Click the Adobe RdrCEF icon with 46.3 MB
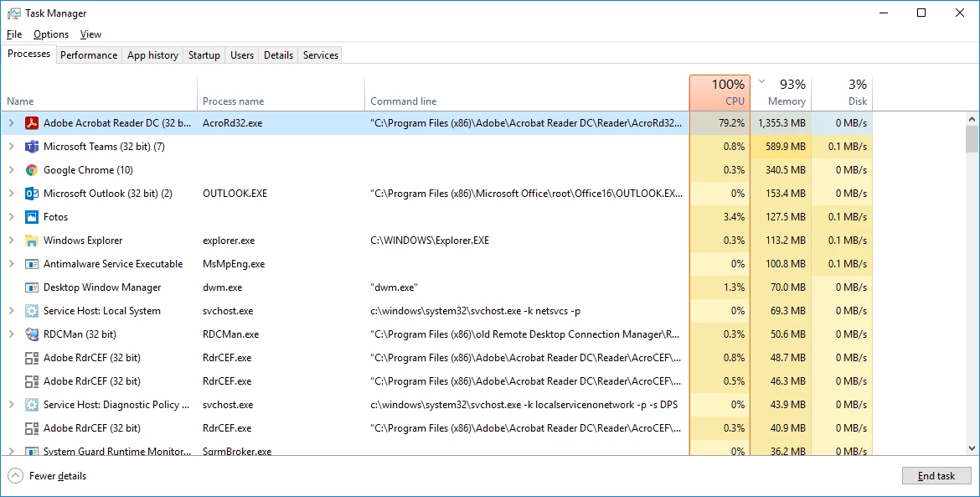The height and width of the screenshot is (497, 980). 31,381
